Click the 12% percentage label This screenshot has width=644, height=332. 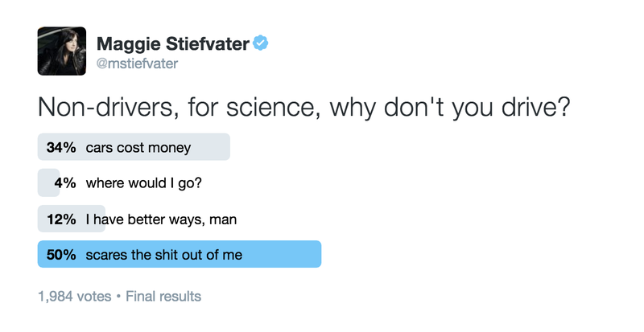tap(61, 219)
